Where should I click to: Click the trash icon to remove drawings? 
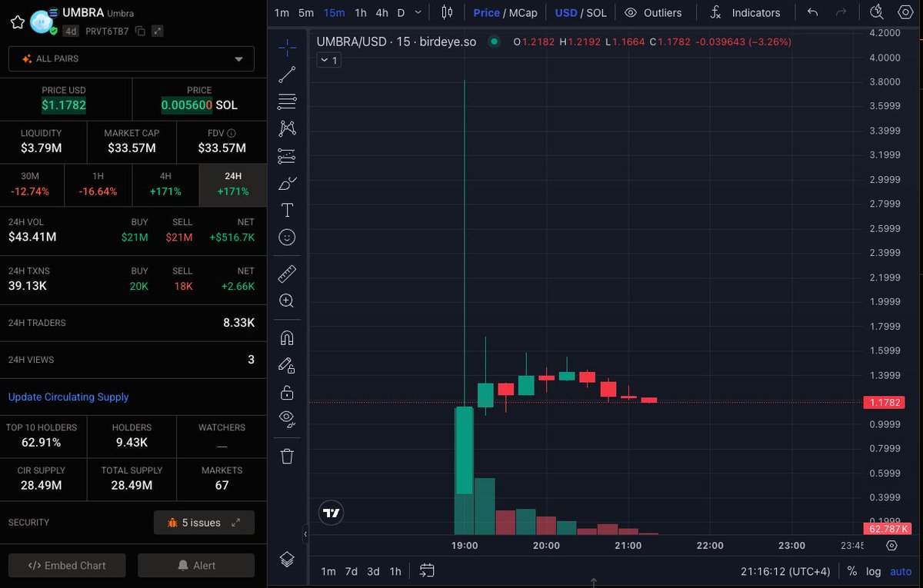(x=287, y=457)
